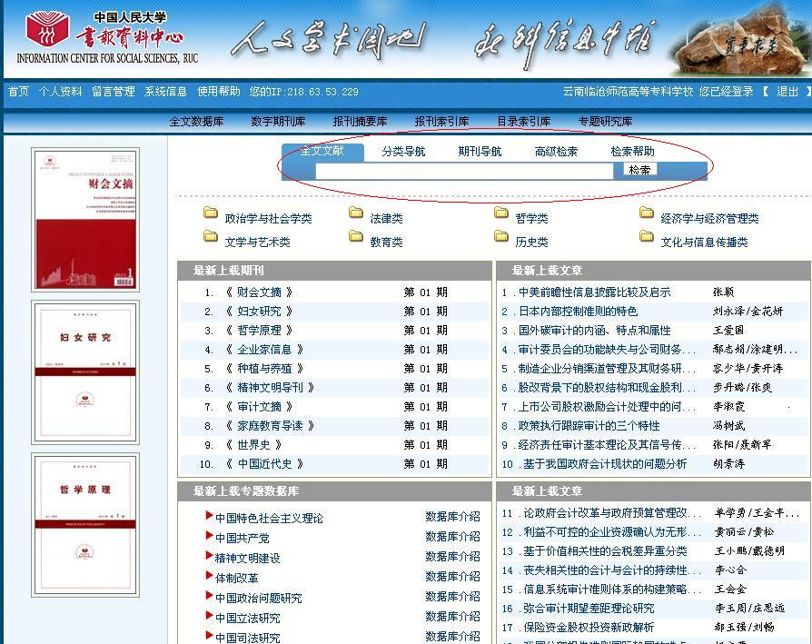The image size is (812, 644).
Task: Click inside the full-text search box
Action: coord(464,171)
